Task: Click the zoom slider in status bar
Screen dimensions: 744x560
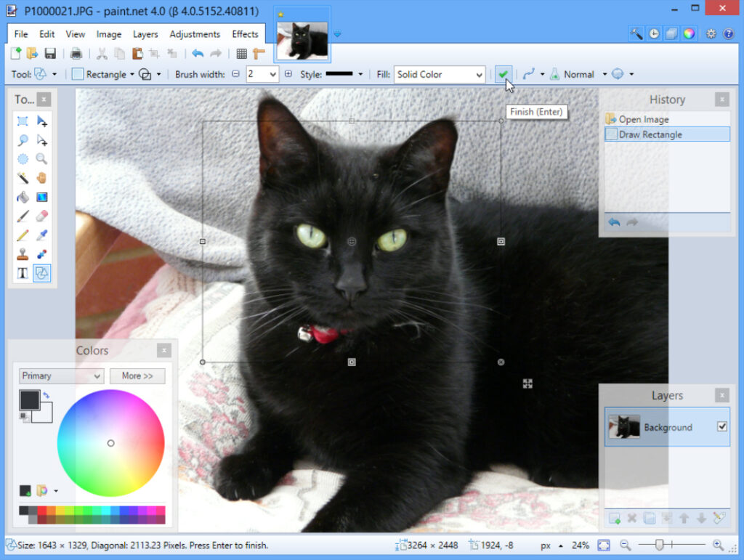Action: click(660, 545)
